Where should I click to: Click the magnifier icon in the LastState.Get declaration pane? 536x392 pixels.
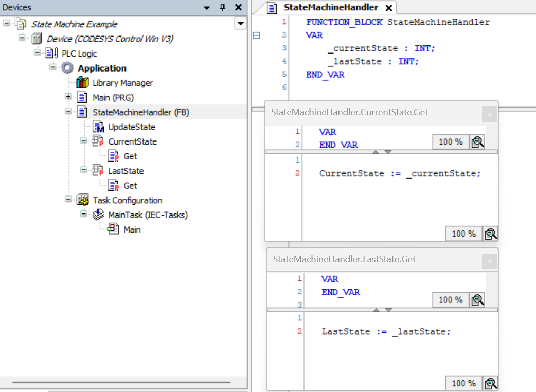pos(477,300)
